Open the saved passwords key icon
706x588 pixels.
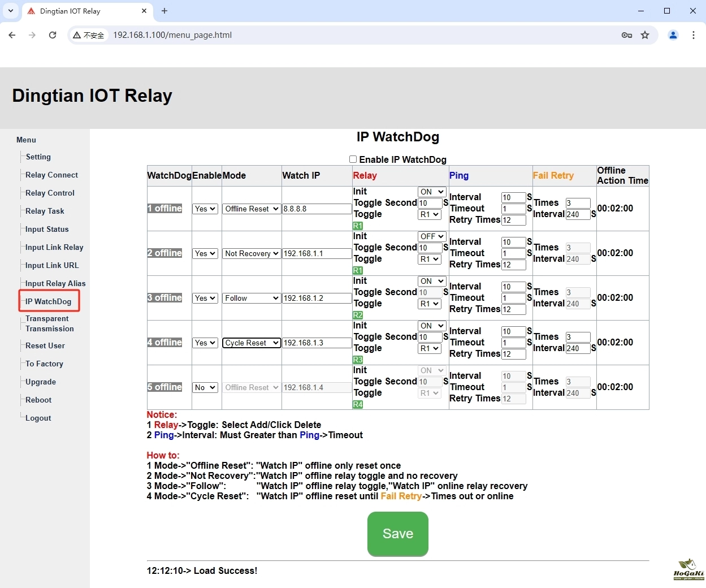click(626, 35)
